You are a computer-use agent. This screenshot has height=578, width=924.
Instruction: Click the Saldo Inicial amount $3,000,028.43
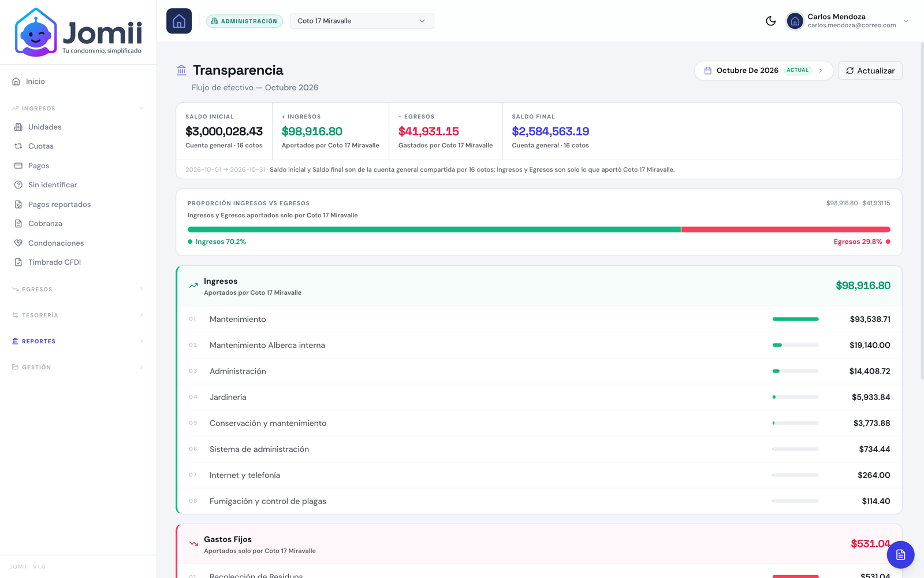(x=224, y=132)
